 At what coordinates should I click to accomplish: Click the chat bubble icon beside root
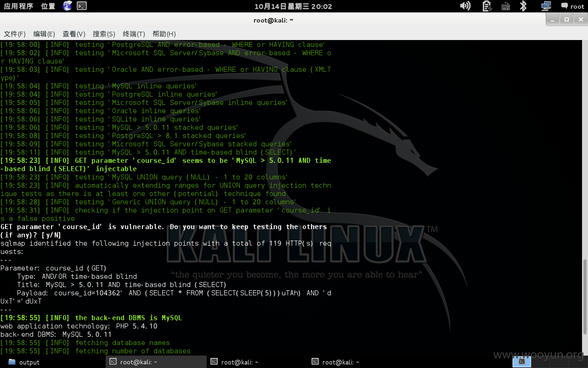click(565, 6)
